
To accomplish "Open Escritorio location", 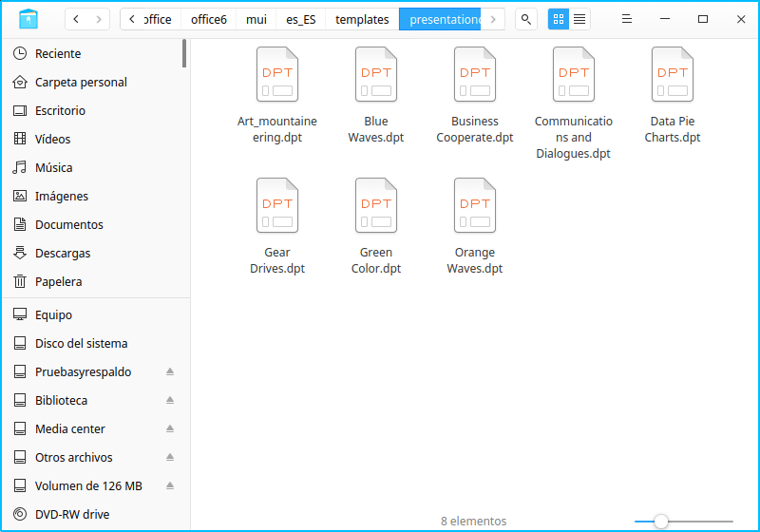I will click(x=96, y=111).
